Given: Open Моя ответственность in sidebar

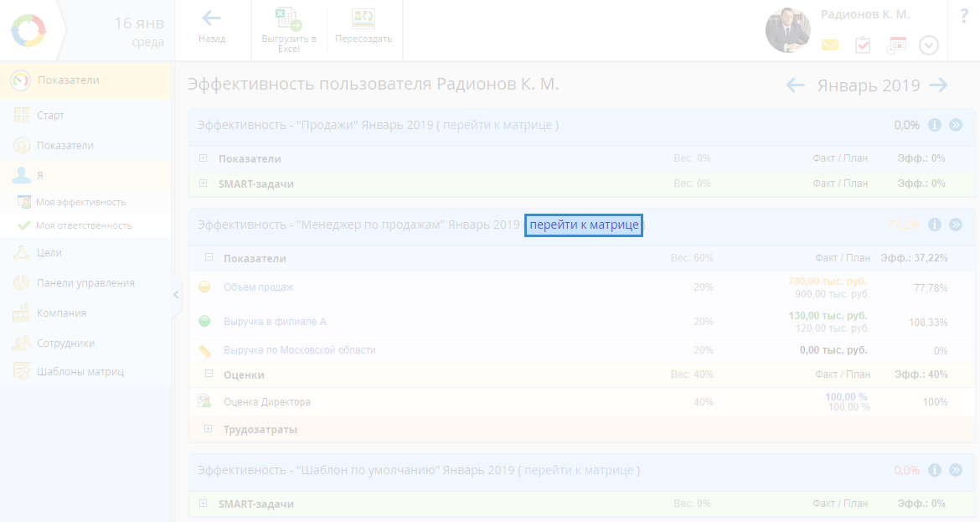Looking at the screenshot, I should click(84, 225).
